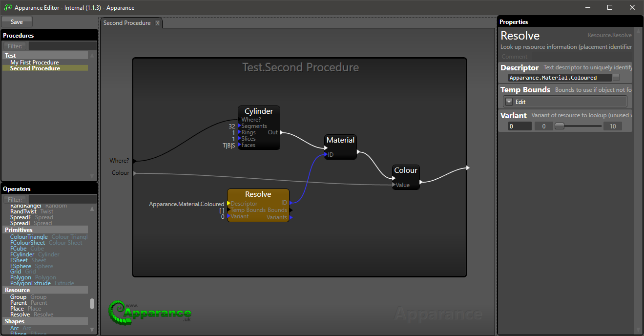Screen dimensions: 644x336
Task: Switch to the Second Procedure tab
Action: coord(127,23)
